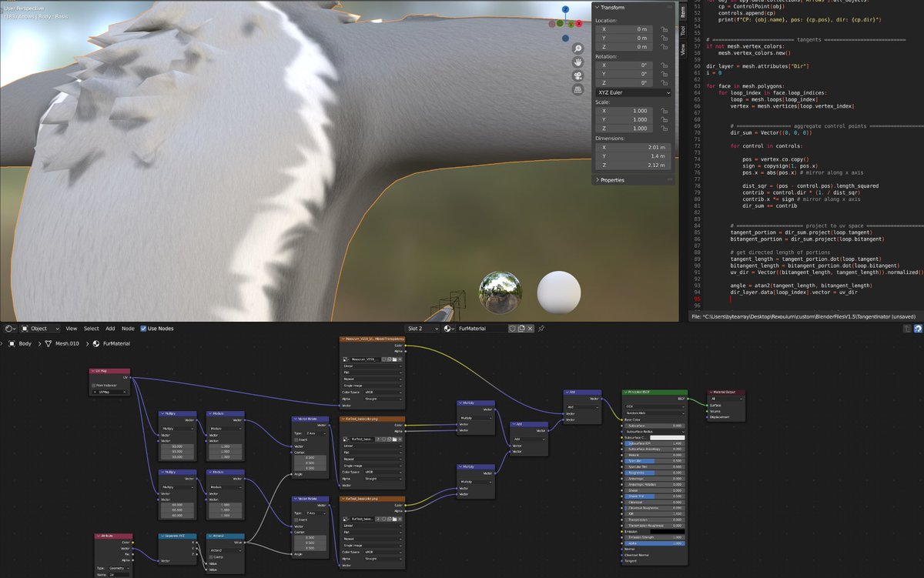
Task: Click the snapping icon in node editor corner
Action: (x=918, y=328)
